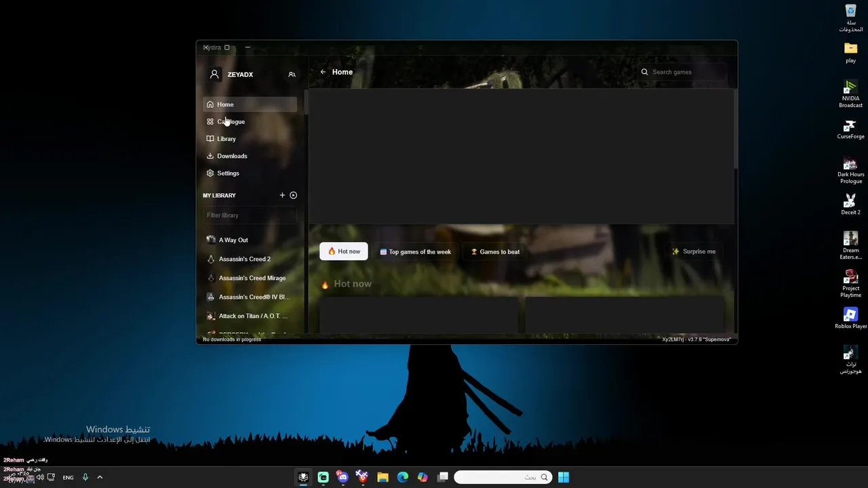The width and height of the screenshot is (868, 488).
Task: Focus the Filter library field
Action: (250, 216)
